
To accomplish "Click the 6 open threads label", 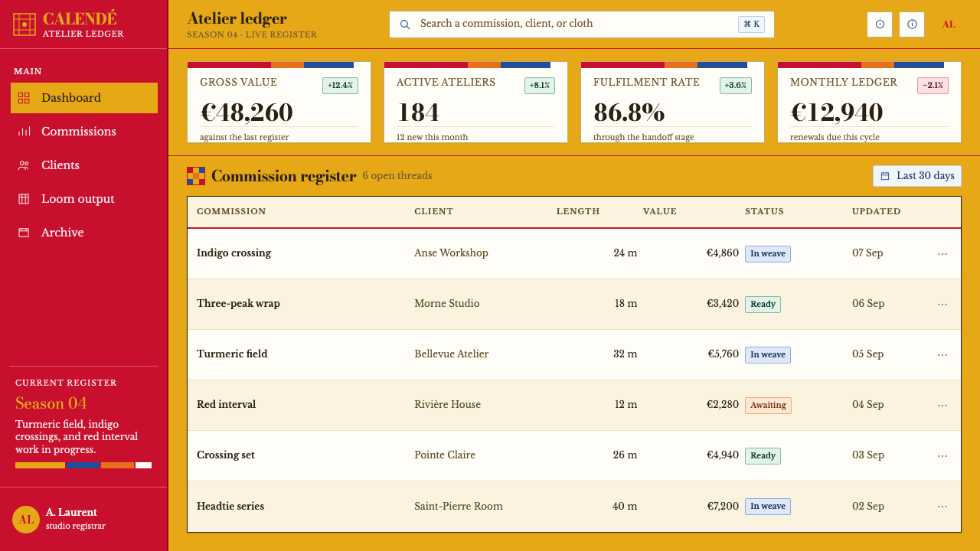I will click(x=397, y=176).
